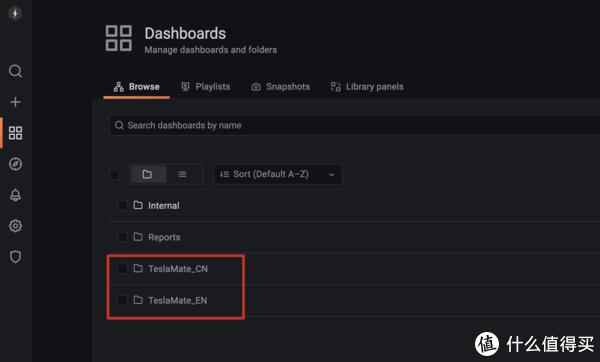Toggle the select-all checkbox above folders
The height and width of the screenshot is (362, 600).
[114, 174]
